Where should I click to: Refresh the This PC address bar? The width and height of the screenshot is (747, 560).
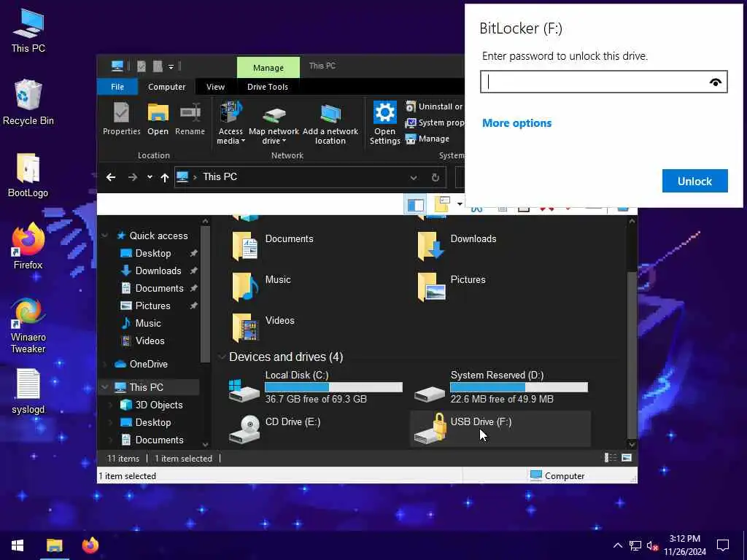[435, 178]
